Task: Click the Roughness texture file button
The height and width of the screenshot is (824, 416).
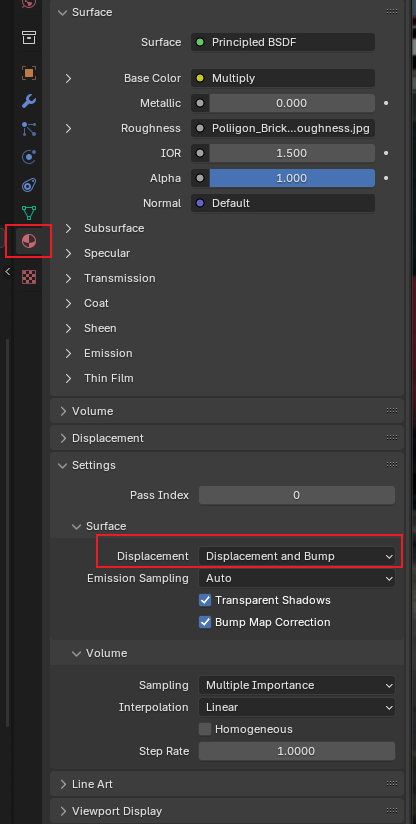Action: [283, 128]
